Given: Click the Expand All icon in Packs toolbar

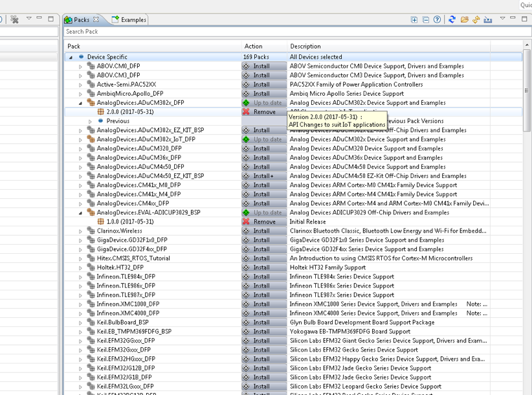Looking at the screenshot, I should coord(414,19).
